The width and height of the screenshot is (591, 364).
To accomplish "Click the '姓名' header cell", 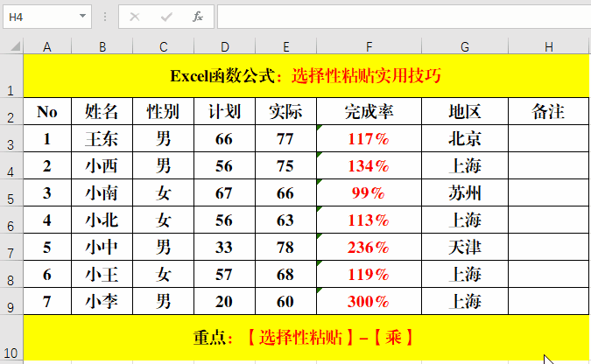I will click(102, 111).
